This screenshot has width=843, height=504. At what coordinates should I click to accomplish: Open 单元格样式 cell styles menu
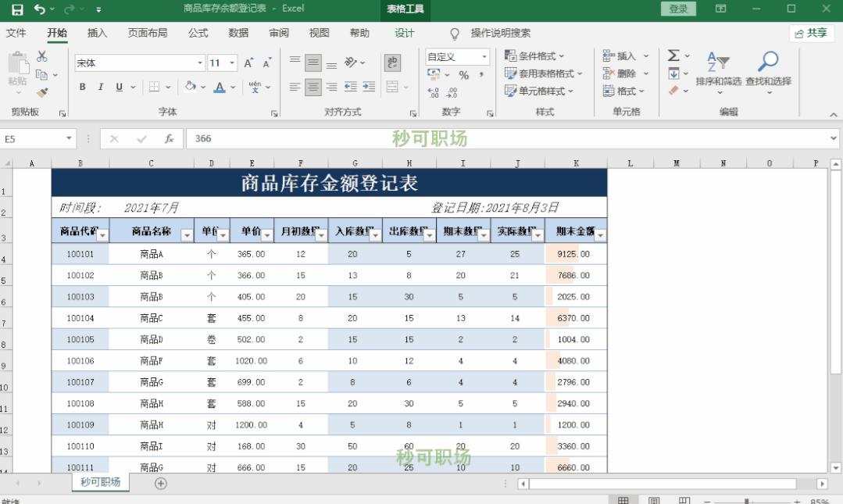[539, 91]
